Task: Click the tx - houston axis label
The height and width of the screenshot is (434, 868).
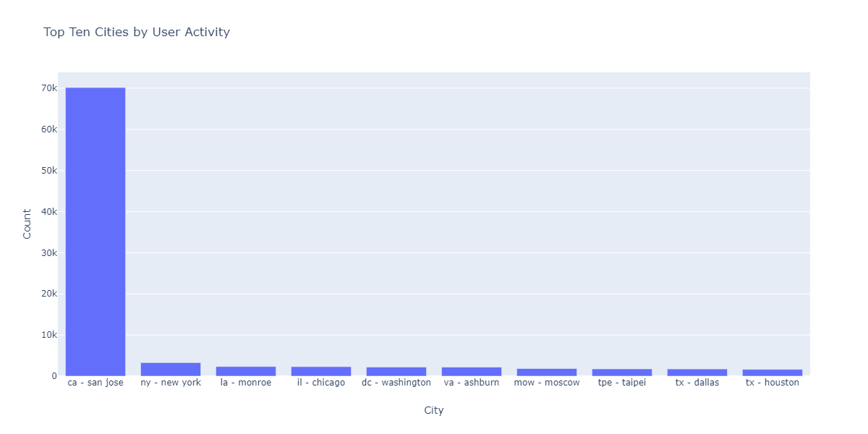Action: 773,383
